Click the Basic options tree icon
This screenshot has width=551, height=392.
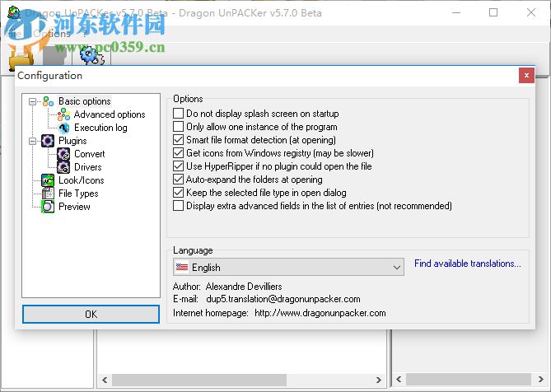(48, 101)
